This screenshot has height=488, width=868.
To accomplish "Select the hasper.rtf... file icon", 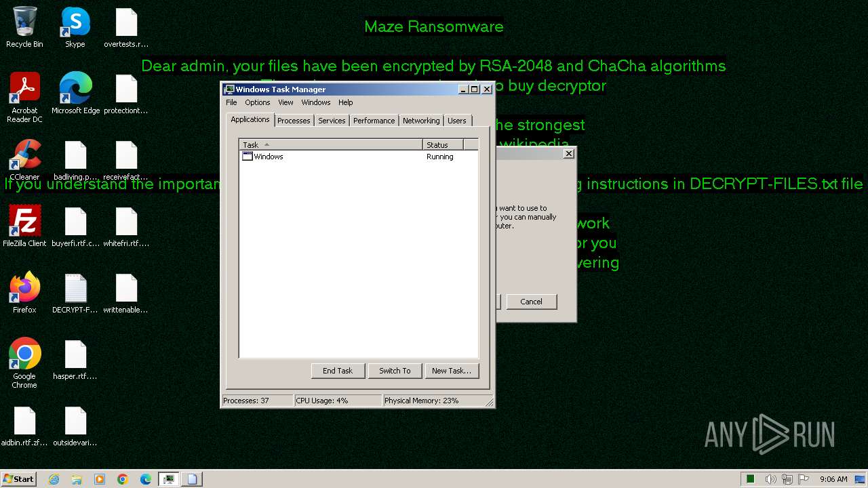I will click(75, 359).
